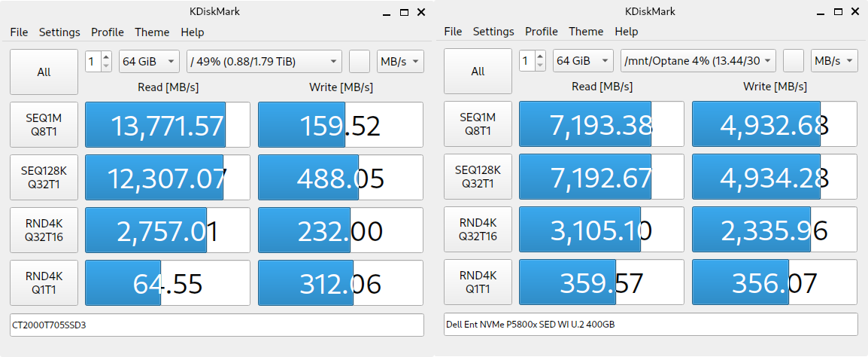Viewport: 868px width, 357px height.
Task: Click the All button in the Optane window
Action: pos(478,72)
